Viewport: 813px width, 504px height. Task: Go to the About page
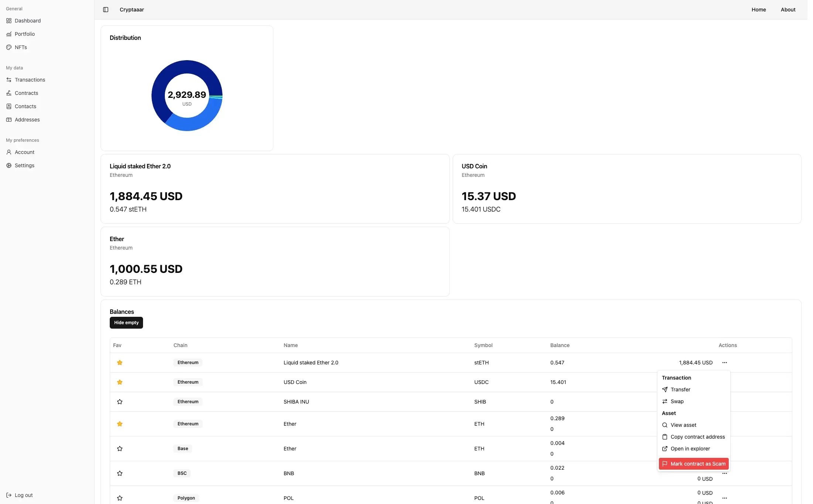pos(788,10)
